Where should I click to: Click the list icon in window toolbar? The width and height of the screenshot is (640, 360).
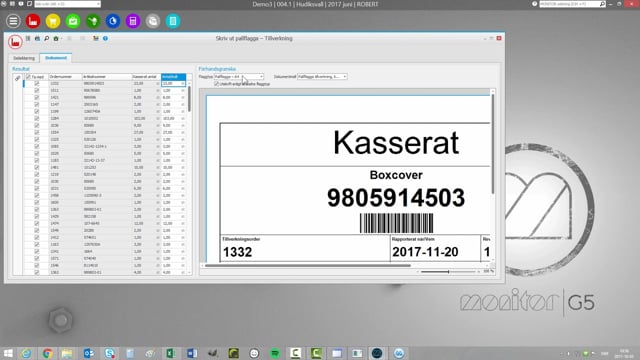(x=28, y=38)
